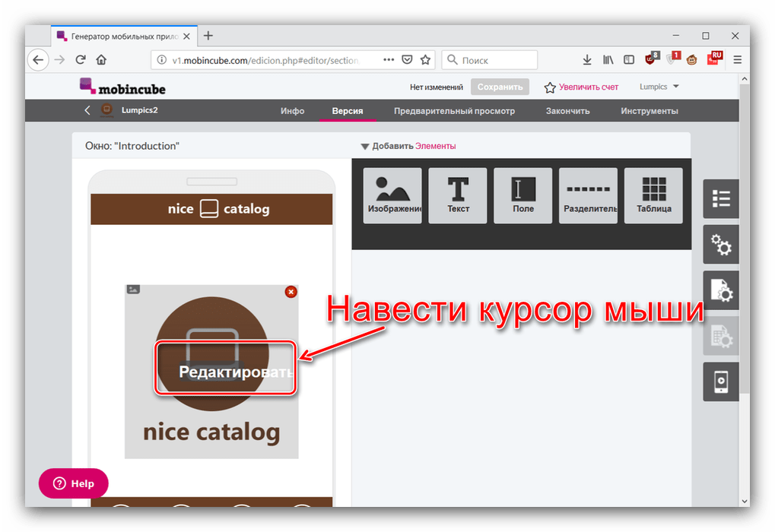
Task: Delete the image with the red X
Action: [x=291, y=292]
